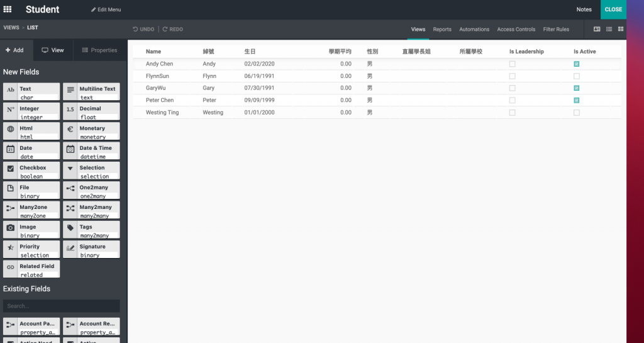Select the Name column header

click(153, 52)
